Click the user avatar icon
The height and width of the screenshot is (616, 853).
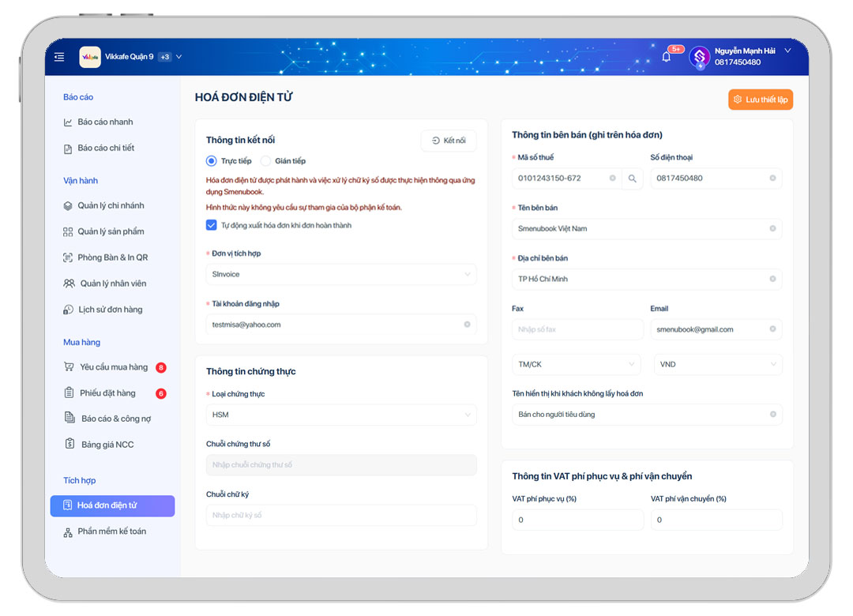click(700, 57)
